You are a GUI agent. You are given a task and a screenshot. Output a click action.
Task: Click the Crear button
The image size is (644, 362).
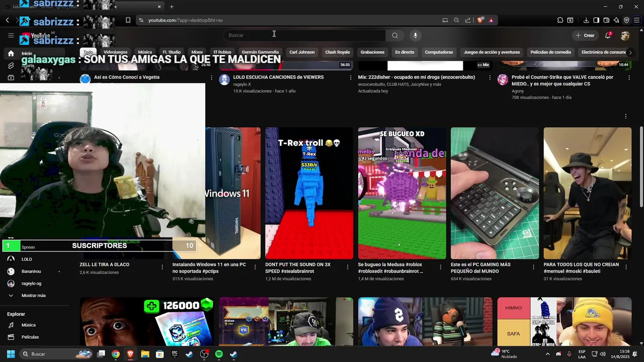click(585, 35)
